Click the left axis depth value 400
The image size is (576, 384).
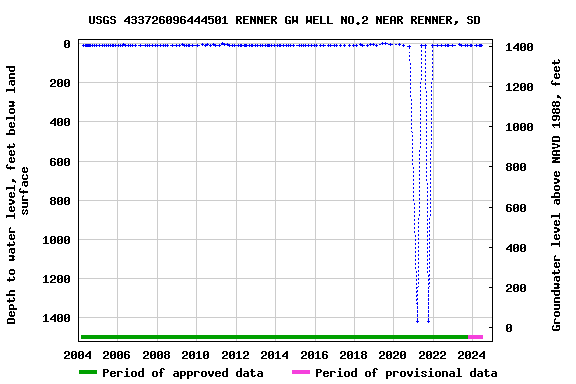point(60,122)
